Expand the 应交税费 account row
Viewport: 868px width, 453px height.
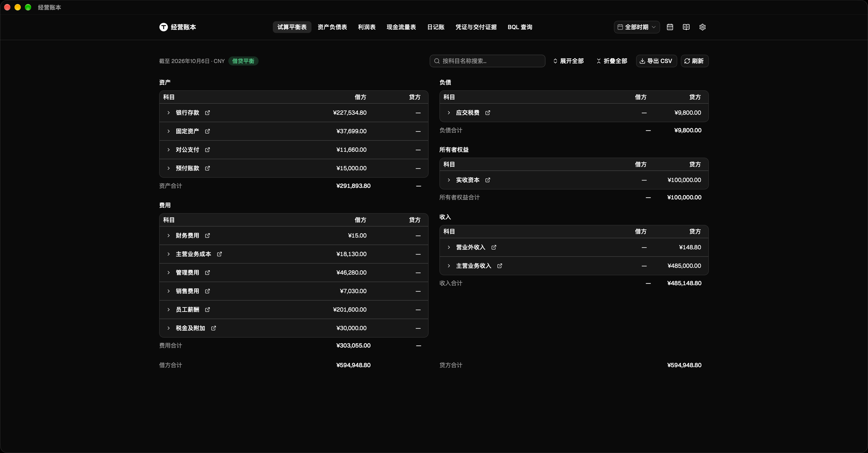click(x=449, y=113)
